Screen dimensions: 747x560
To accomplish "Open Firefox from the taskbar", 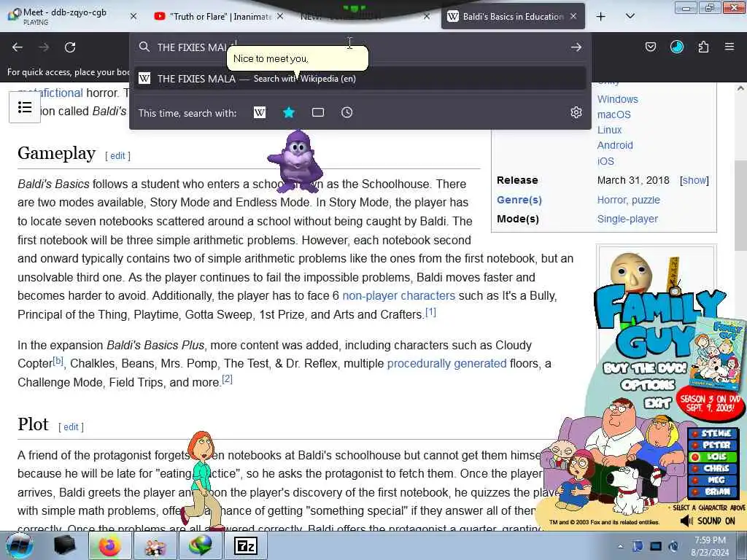I will click(x=110, y=545).
